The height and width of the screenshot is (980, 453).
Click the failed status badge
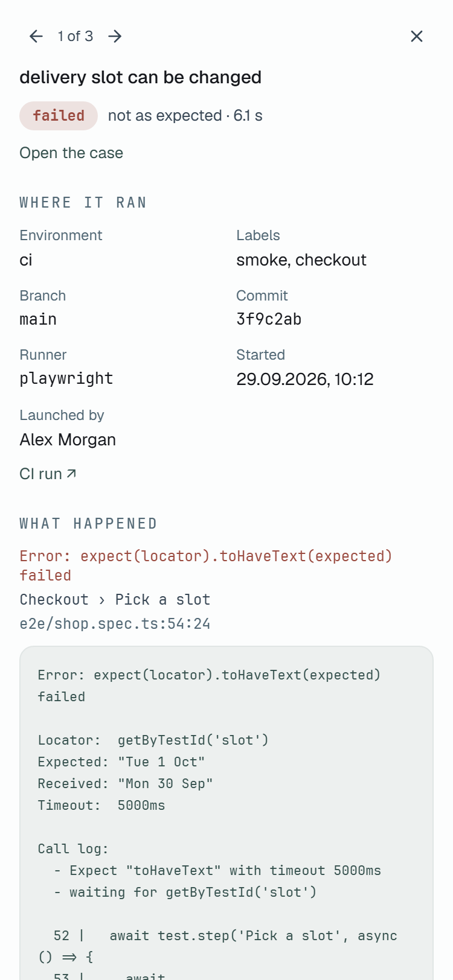pos(59,116)
